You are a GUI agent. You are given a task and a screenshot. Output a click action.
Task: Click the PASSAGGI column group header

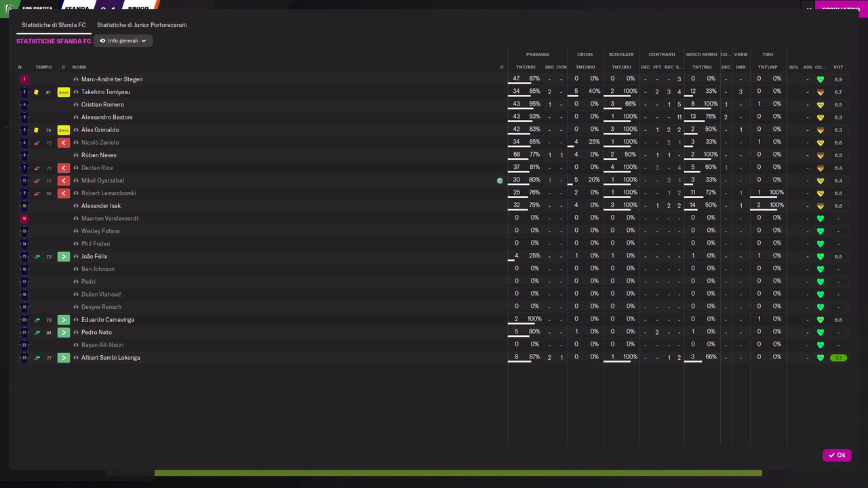point(538,54)
